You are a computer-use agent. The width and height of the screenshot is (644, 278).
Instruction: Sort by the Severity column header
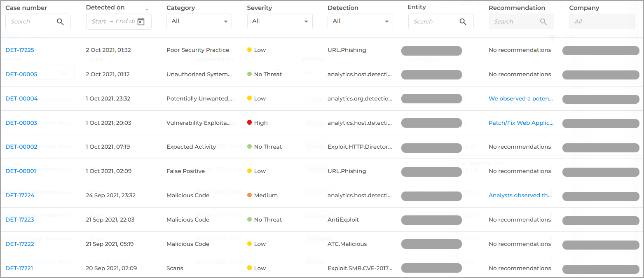[x=259, y=8]
